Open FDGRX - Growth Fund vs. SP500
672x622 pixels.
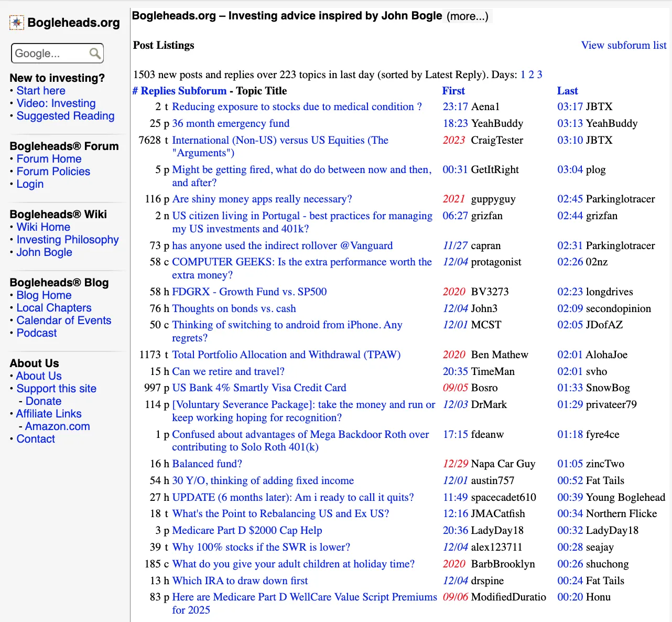[x=250, y=292]
